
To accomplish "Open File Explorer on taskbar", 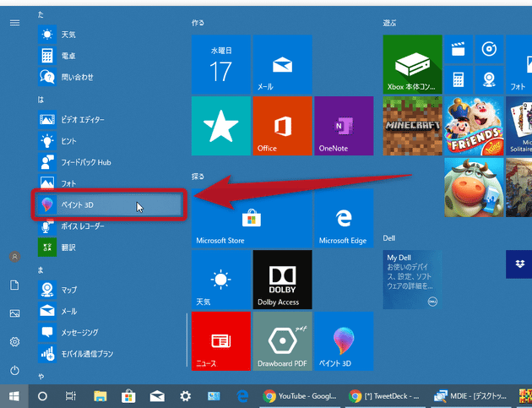I will (100, 396).
